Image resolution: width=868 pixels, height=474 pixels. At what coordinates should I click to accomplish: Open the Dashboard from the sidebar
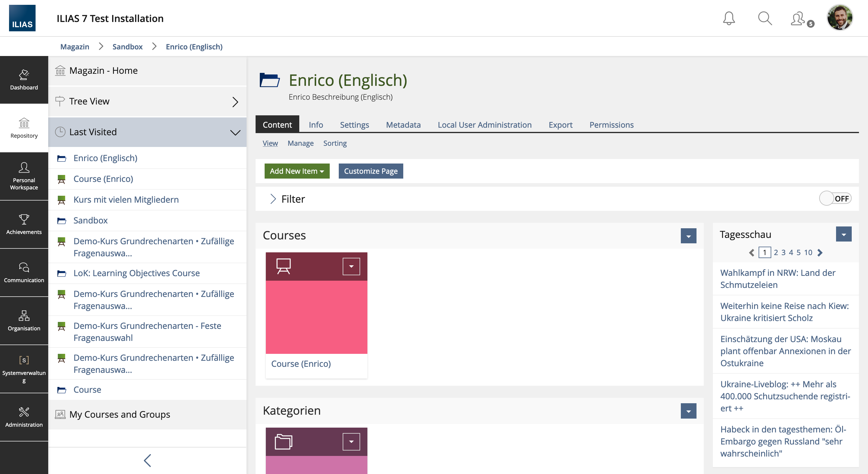(24, 80)
